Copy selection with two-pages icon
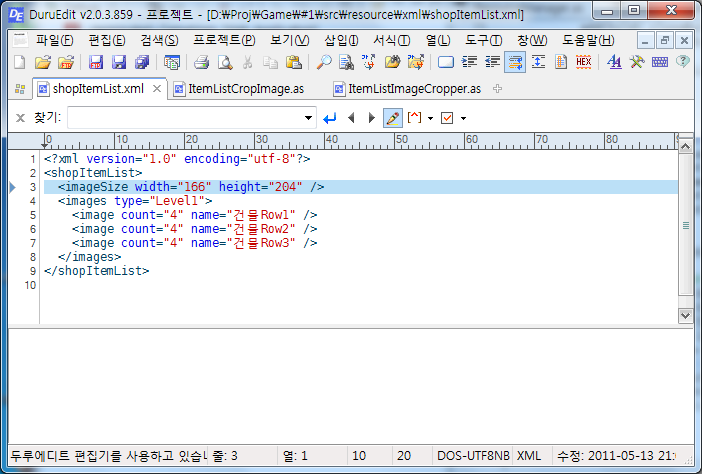702x474 pixels. click(x=270, y=62)
